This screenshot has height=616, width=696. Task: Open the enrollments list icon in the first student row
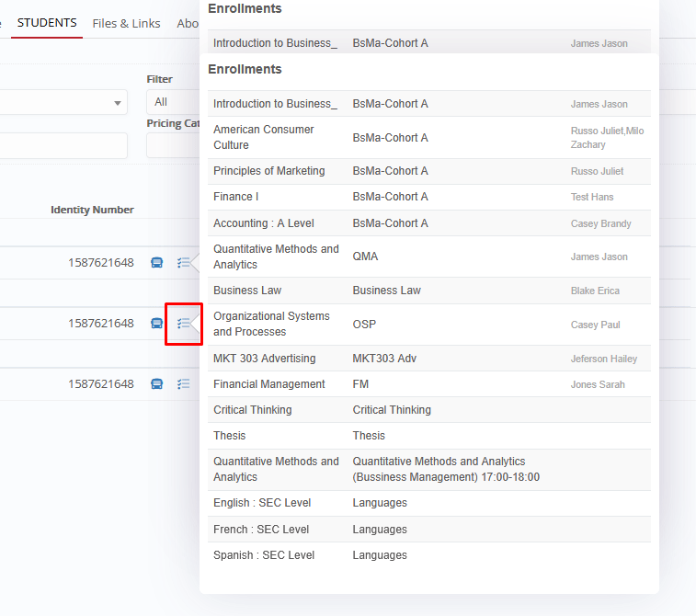pos(184,263)
